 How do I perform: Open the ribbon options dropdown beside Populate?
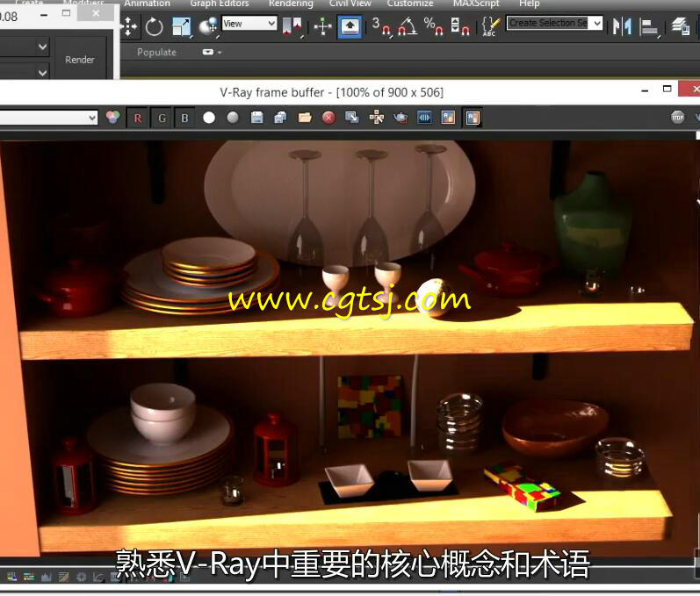(212, 52)
